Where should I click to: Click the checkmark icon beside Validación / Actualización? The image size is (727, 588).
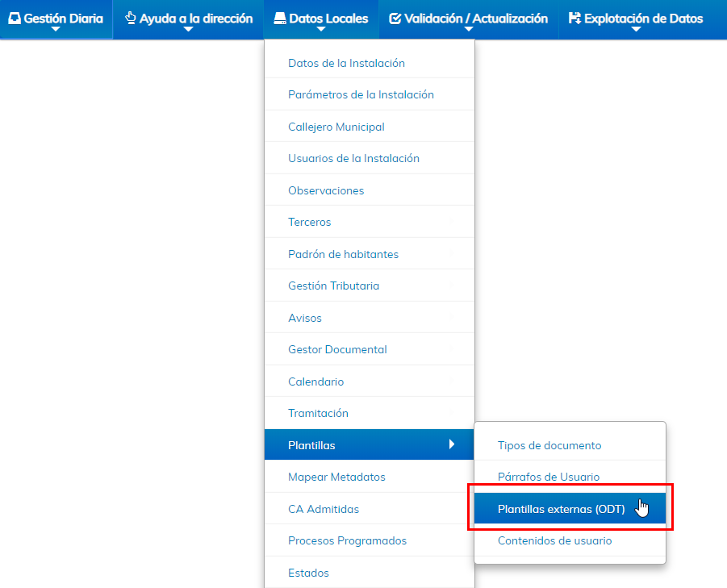coord(395,19)
